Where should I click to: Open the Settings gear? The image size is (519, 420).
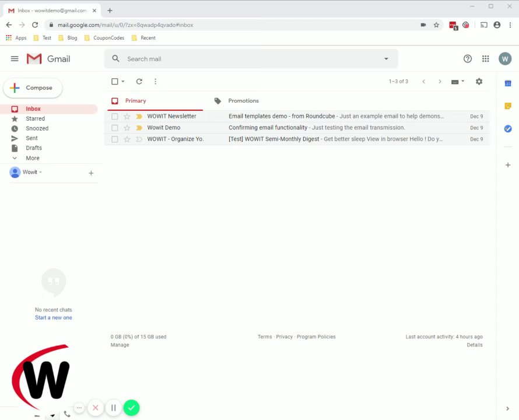[479, 82]
